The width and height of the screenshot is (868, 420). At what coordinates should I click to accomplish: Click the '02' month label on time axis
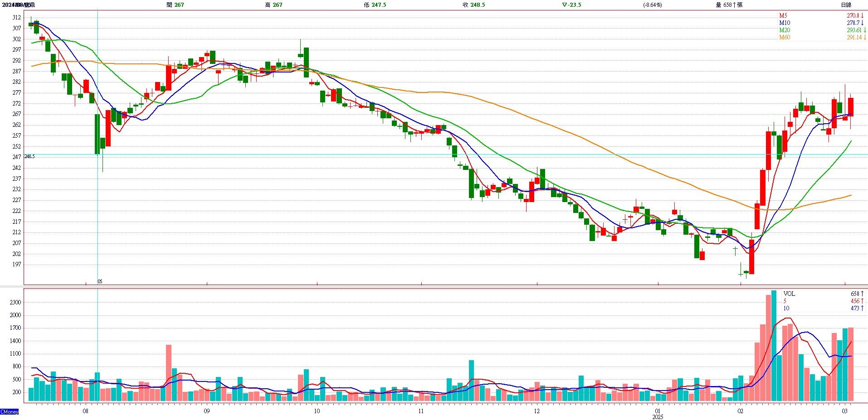(741, 411)
